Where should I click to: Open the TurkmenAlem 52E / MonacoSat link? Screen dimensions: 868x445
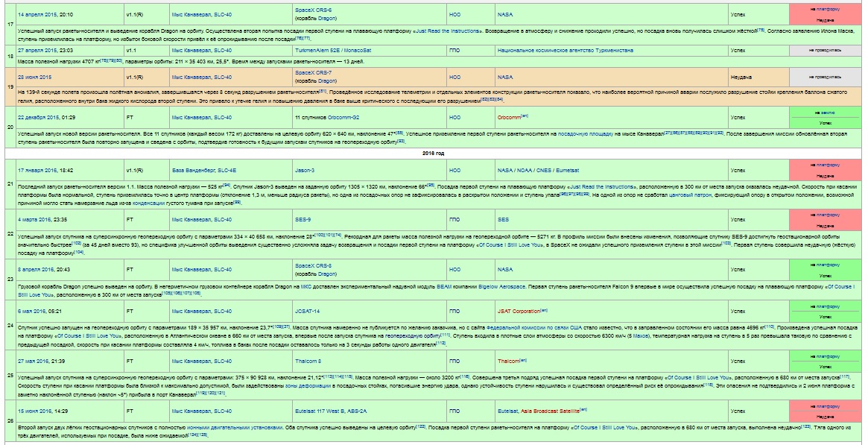pos(333,51)
